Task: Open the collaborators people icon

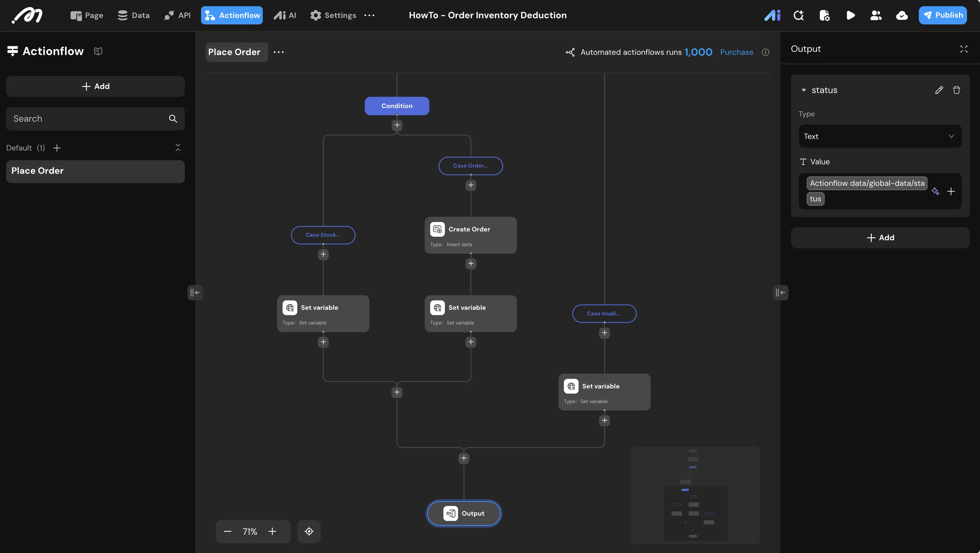Action: (x=876, y=15)
